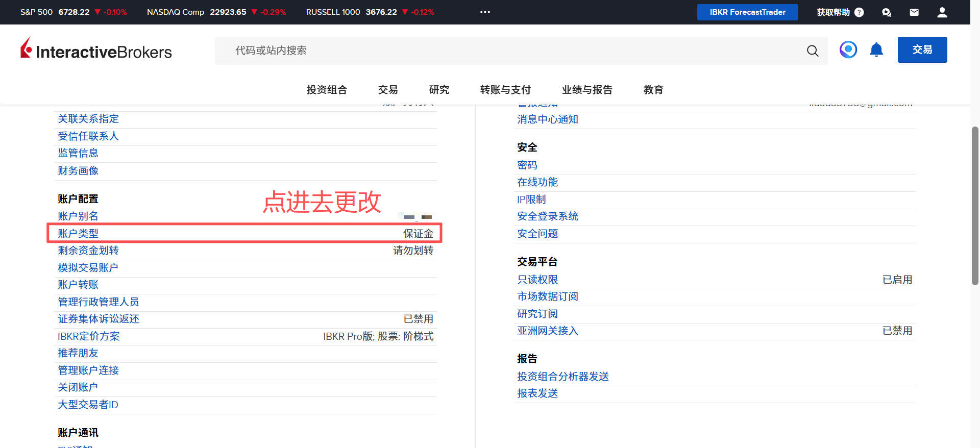Click the question mark help icon

coord(859,12)
